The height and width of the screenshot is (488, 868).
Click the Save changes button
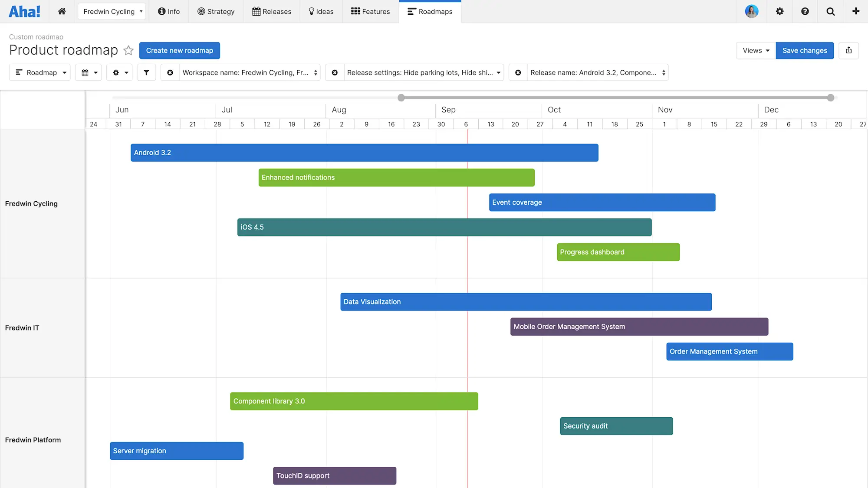click(x=805, y=50)
